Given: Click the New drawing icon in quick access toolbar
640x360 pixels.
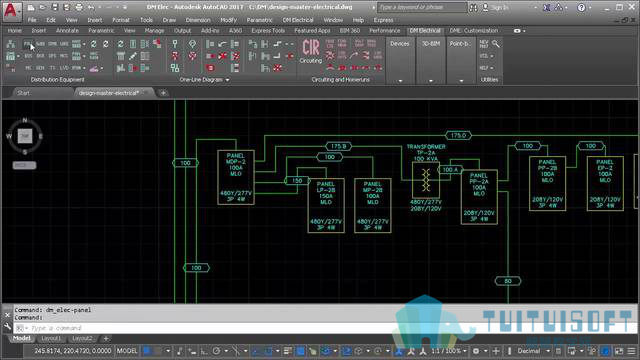Looking at the screenshot, I should pyautogui.click(x=31, y=7).
